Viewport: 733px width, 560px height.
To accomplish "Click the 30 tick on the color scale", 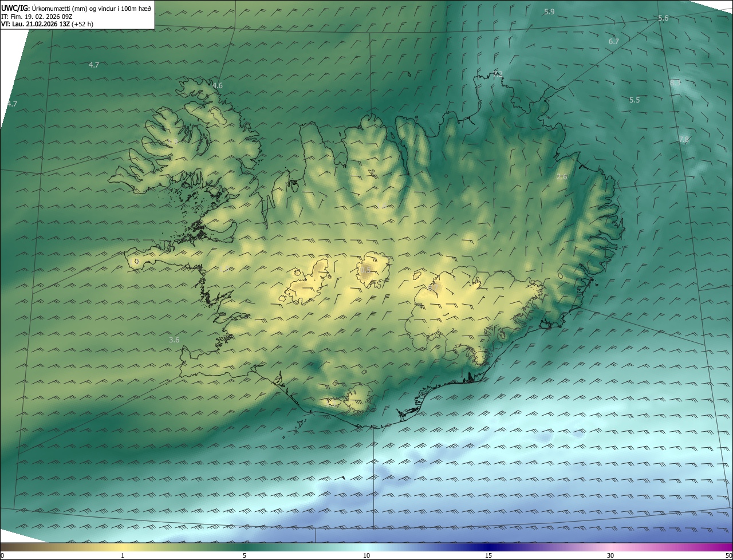I will 610,555.
